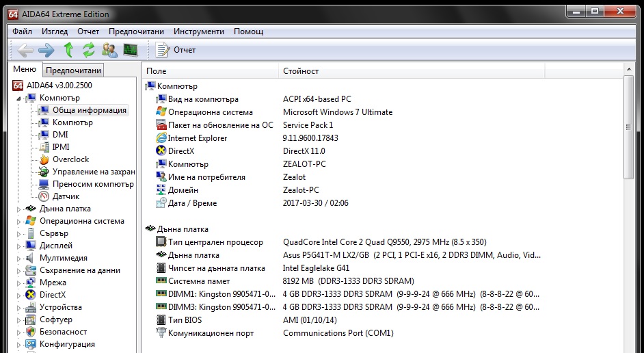Screen dimensions: 644x353
Task: Open the users/manage toolbar icon
Action: [x=109, y=50]
